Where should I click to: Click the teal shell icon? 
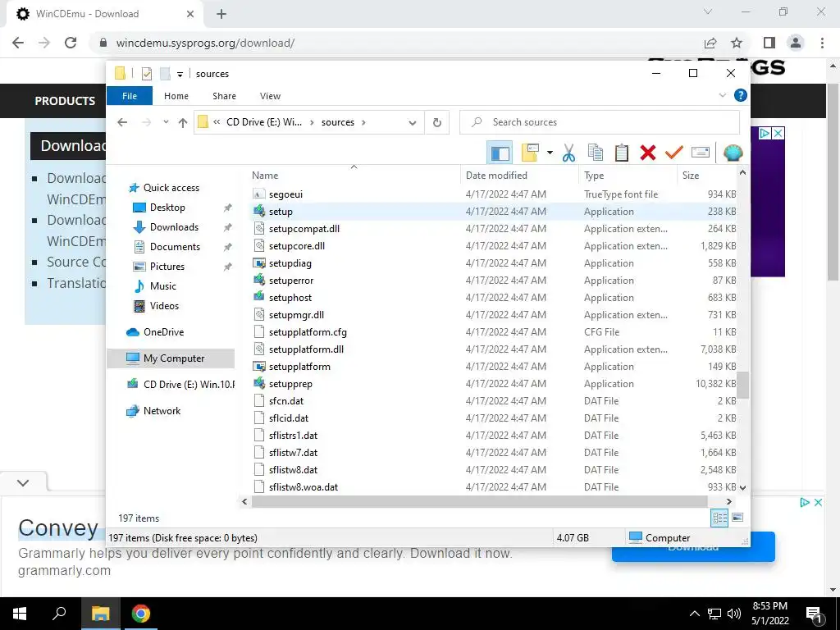tap(733, 153)
